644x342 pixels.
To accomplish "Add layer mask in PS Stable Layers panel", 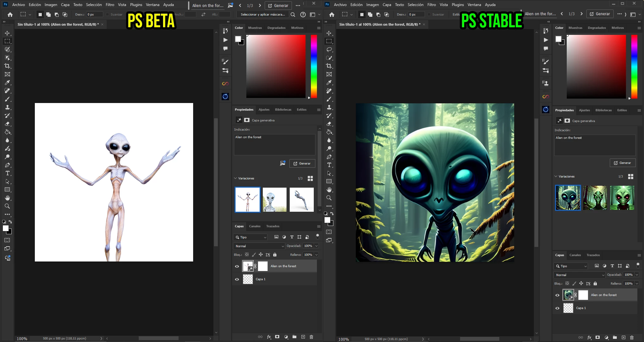I will [597, 338].
